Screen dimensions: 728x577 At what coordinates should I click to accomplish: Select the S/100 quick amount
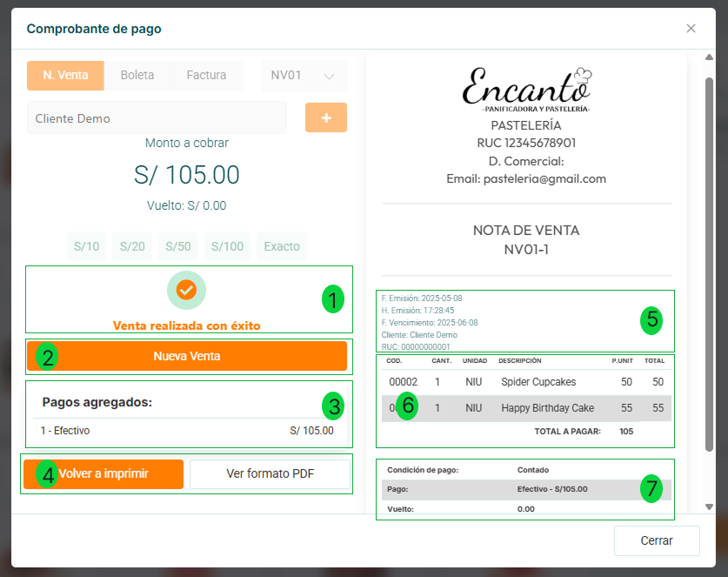(226, 246)
